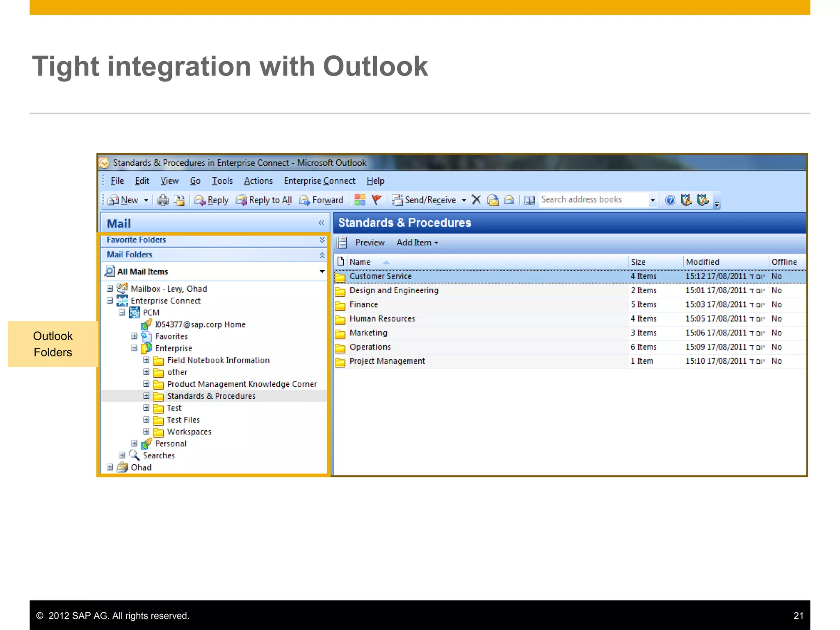Expand Field Notebook Information folder
Viewport: 840px width, 630px height.
click(x=146, y=360)
